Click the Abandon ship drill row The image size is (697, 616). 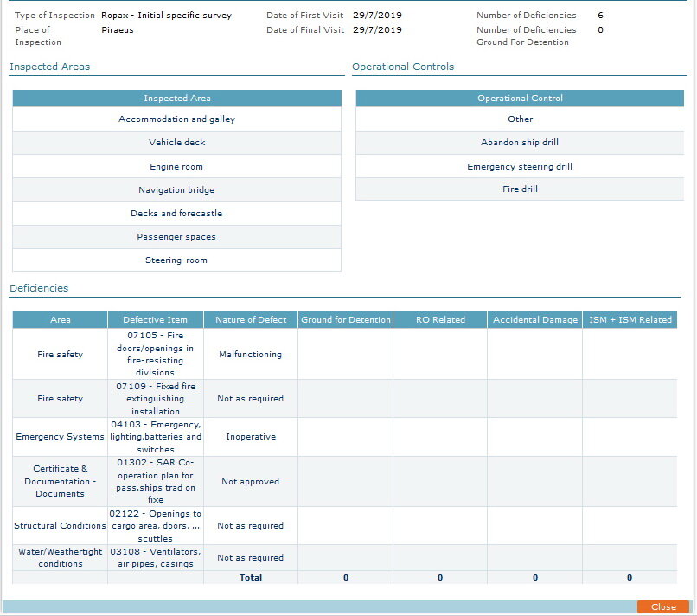point(520,143)
